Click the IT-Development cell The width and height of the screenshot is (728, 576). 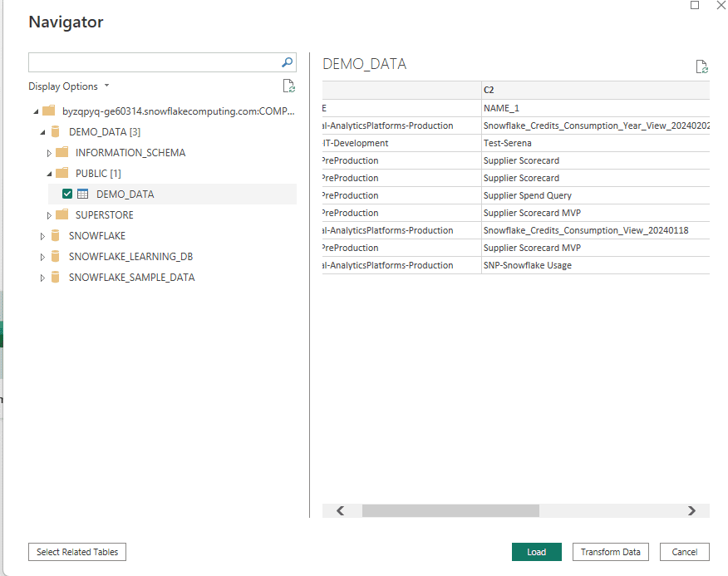[x=401, y=143]
